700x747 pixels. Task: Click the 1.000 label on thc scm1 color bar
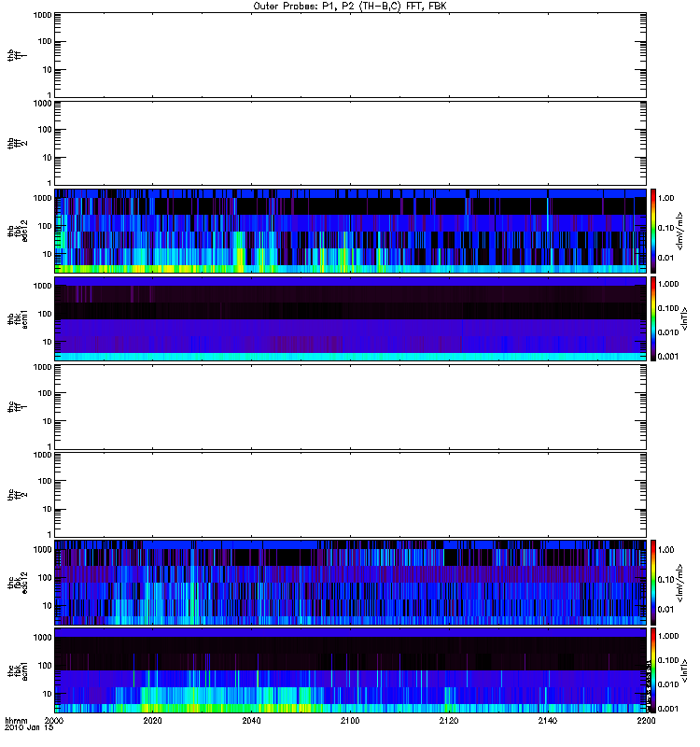(x=668, y=637)
